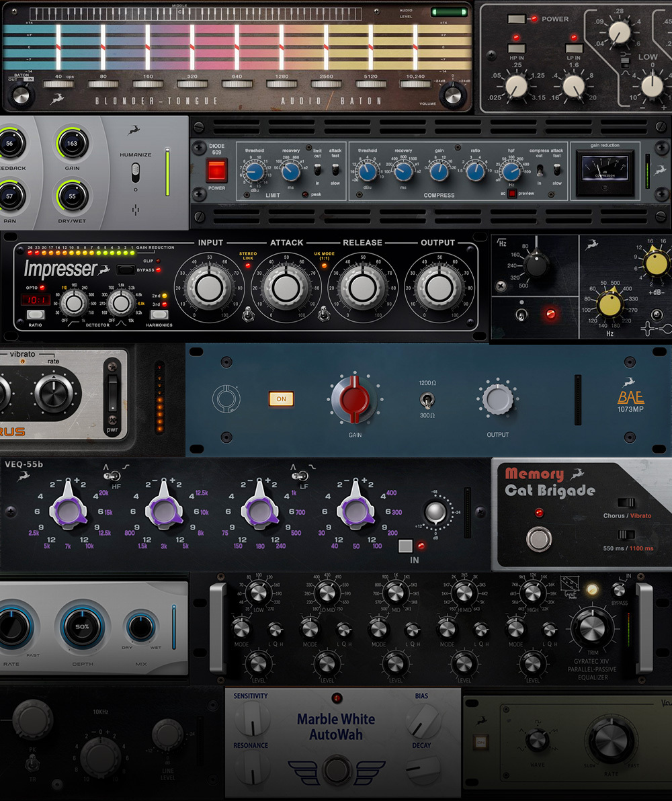The height and width of the screenshot is (801, 672).
Task: Click the Impresser RATIO button
Action: [36, 314]
